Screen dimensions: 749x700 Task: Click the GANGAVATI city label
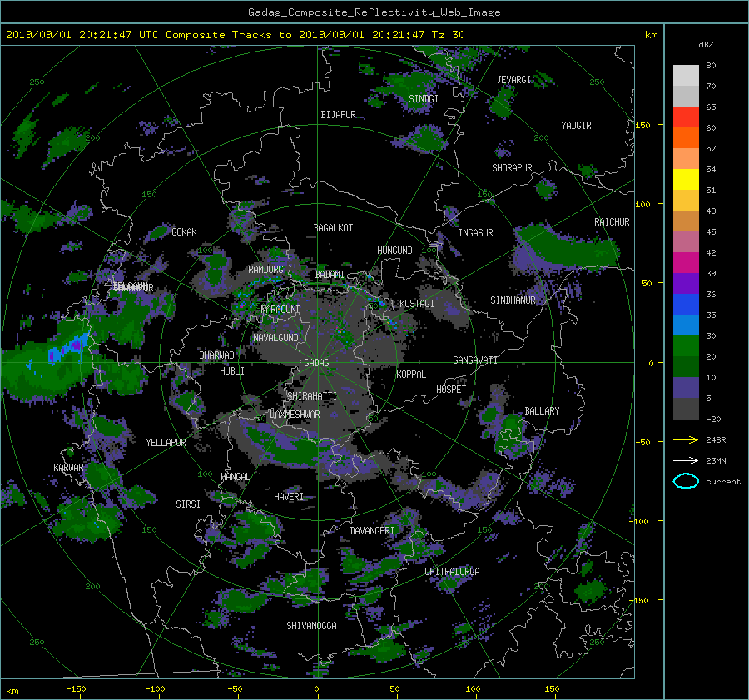(475, 360)
